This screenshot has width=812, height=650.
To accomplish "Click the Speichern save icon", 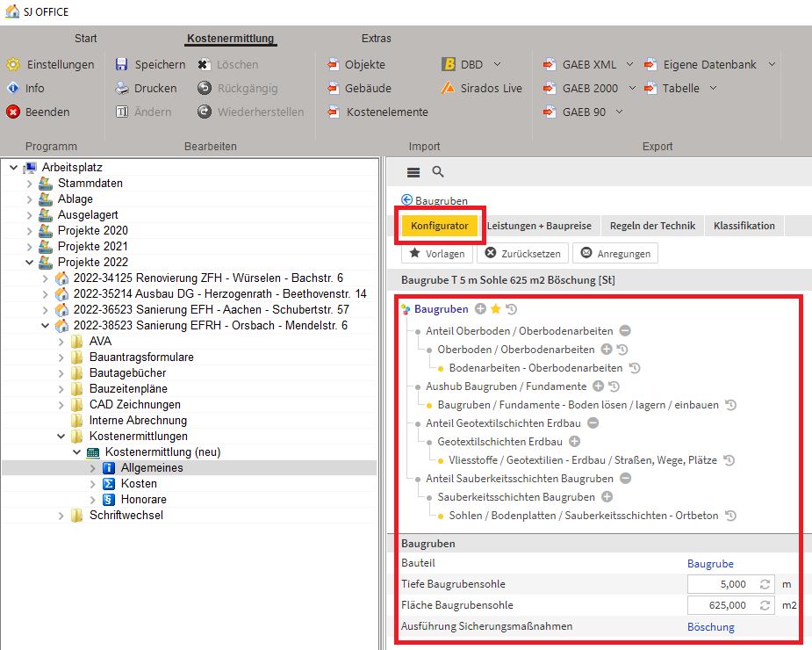I will (x=122, y=64).
